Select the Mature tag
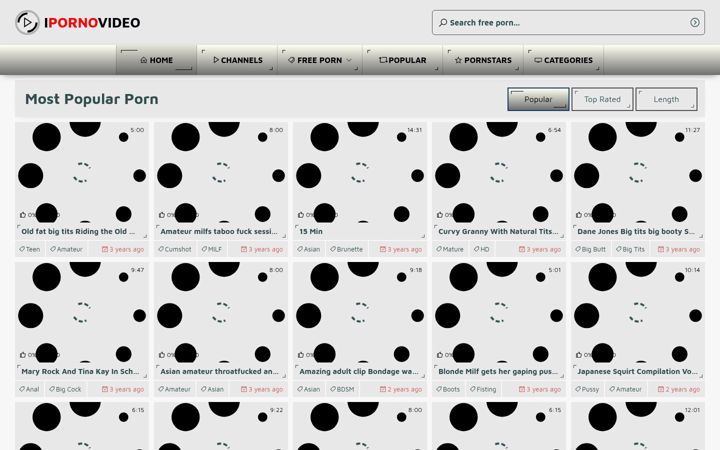The width and height of the screenshot is (720, 450). click(450, 249)
